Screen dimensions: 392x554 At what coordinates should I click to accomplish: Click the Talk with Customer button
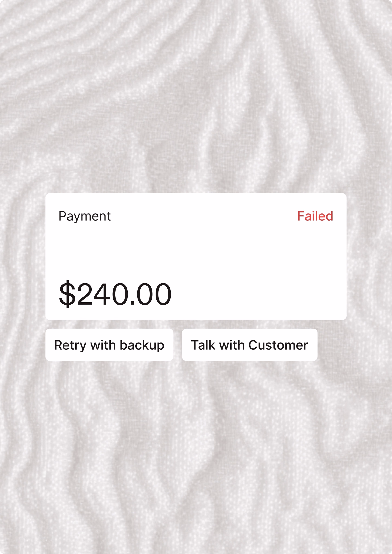(249, 345)
